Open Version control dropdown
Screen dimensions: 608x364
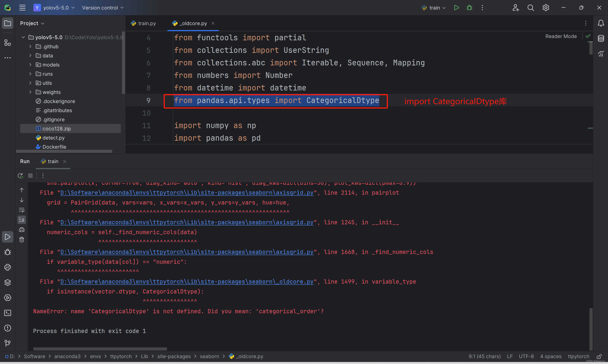click(103, 8)
